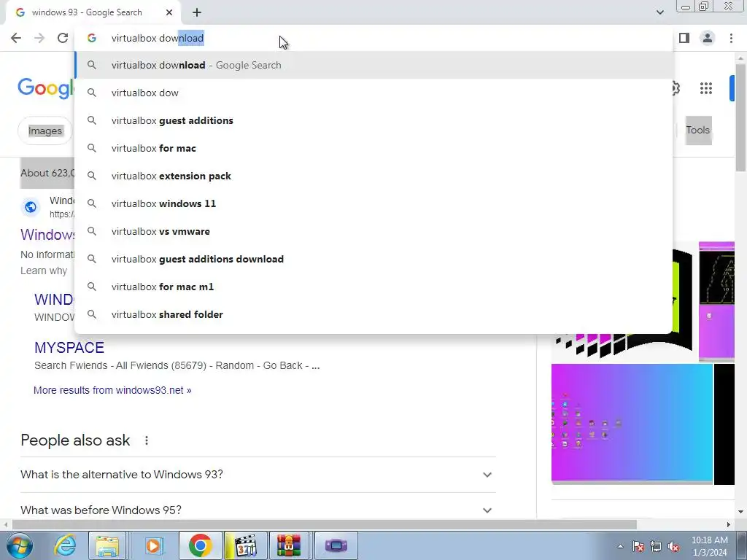This screenshot has width=747, height=560.
Task: Choose virtualbox guest additions download suggestion
Action: (374, 259)
